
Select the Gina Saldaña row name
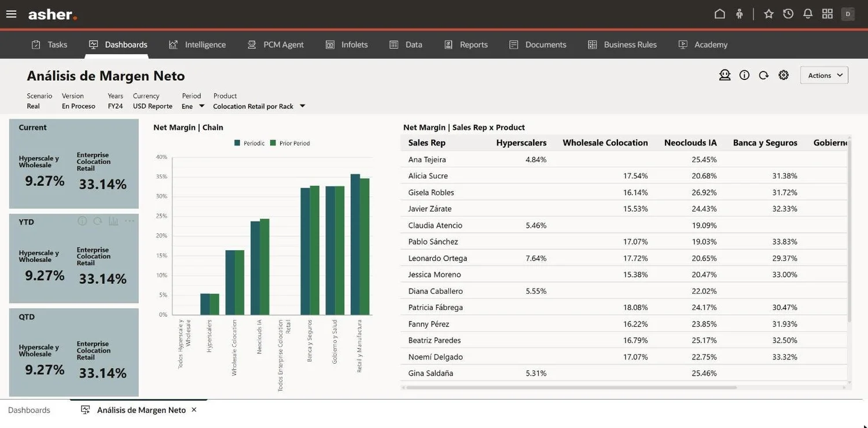click(431, 373)
